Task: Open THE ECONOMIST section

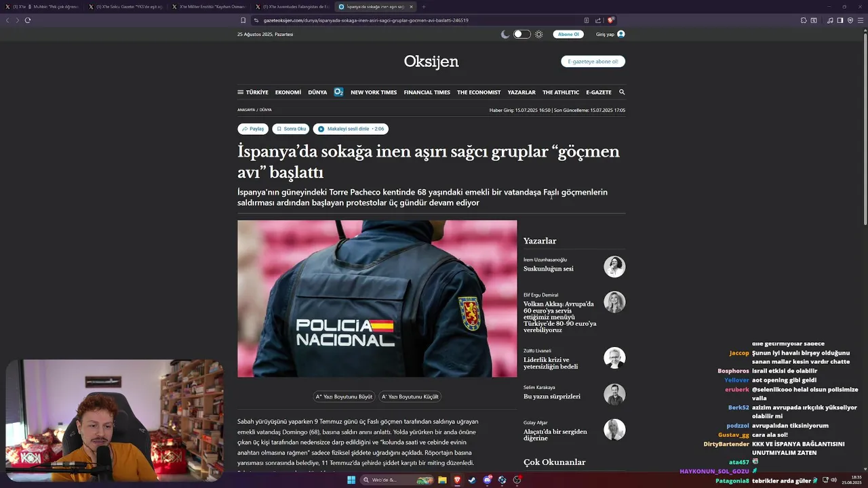Action: 479,92
